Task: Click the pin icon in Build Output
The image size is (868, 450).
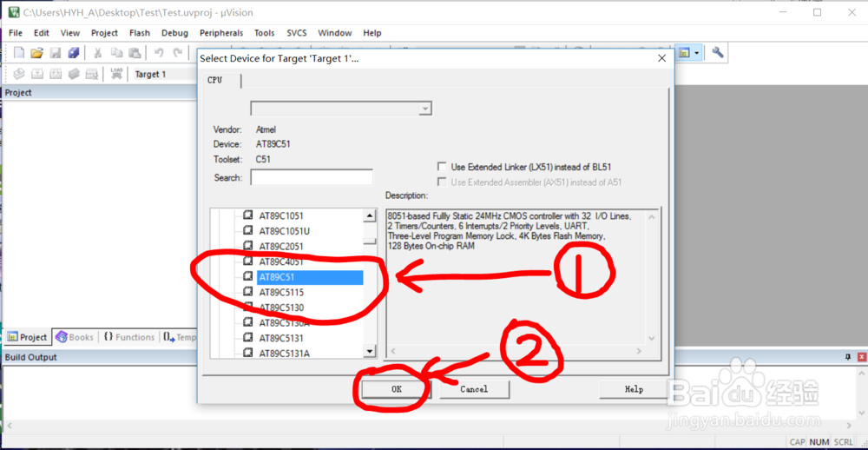Action: [847, 357]
